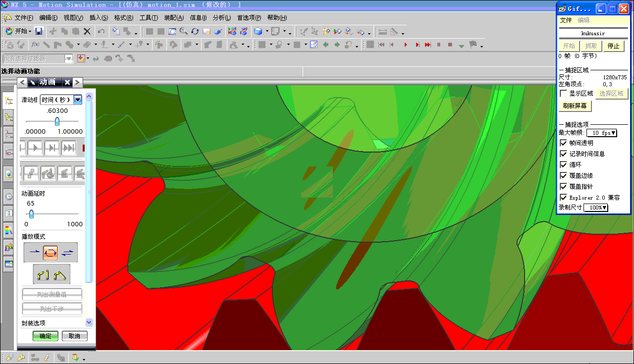The width and height of the screenshot is (634, 364).
Task: Open the motion navigator sidebar tab icon
Action: coord(8,101)
